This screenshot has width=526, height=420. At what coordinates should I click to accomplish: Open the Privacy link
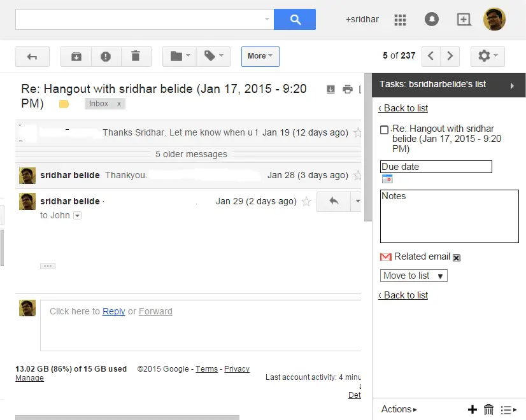tap(237, 369)
